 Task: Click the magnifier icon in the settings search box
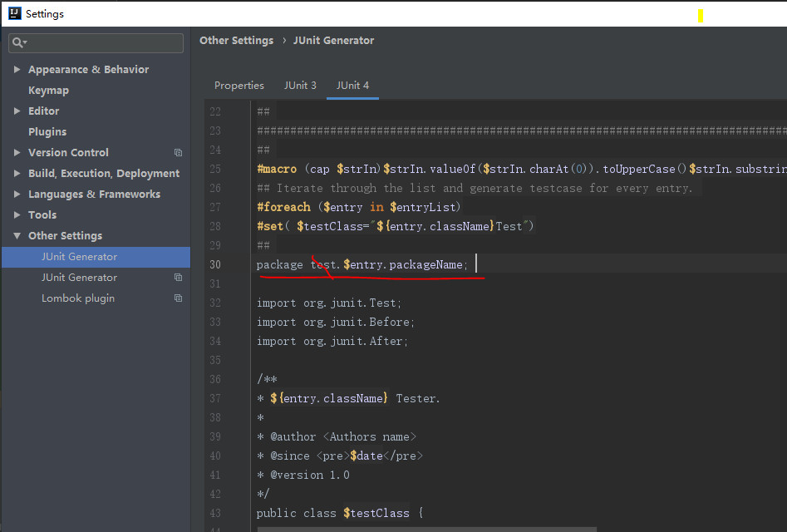point(18,43)
